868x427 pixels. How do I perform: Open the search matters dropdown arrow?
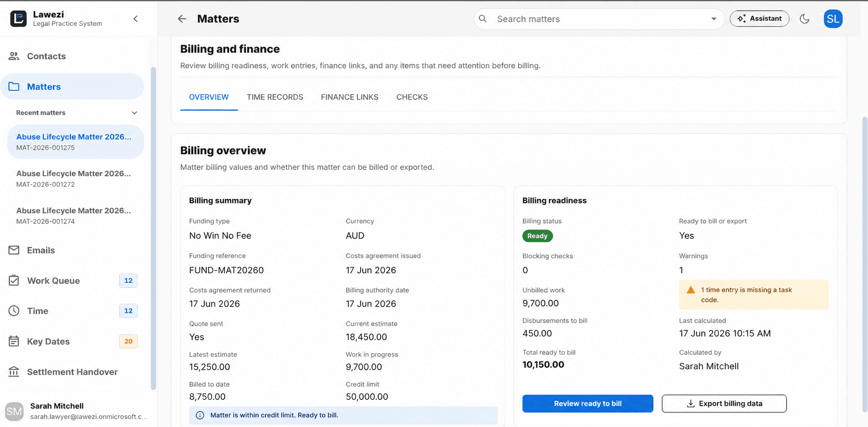[x=714, y=19]
